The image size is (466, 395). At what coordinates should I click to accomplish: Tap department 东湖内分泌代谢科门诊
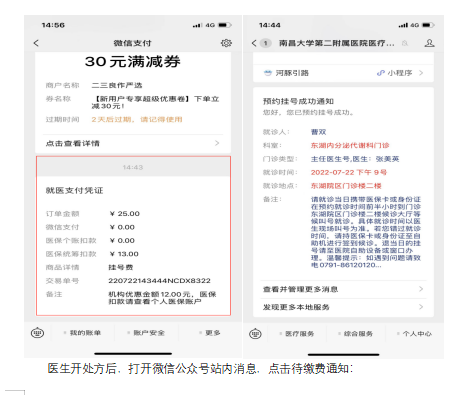[350, 145]
